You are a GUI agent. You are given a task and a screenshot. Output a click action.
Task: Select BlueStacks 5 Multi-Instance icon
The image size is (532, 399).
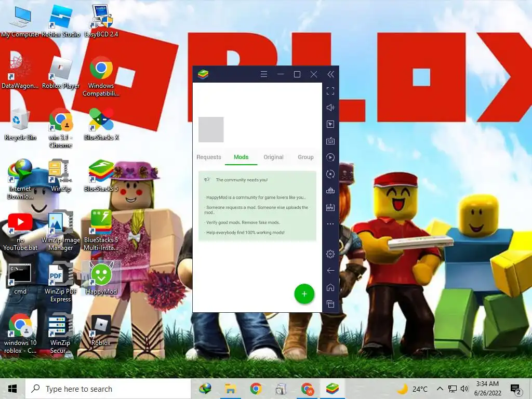[101, 231]
